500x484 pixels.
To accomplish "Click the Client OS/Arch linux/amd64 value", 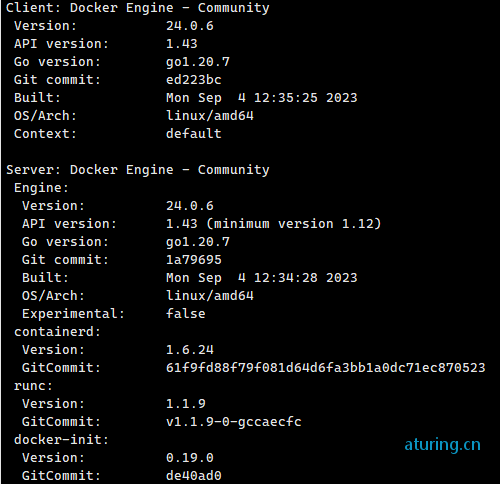I will tap(210, 116).
